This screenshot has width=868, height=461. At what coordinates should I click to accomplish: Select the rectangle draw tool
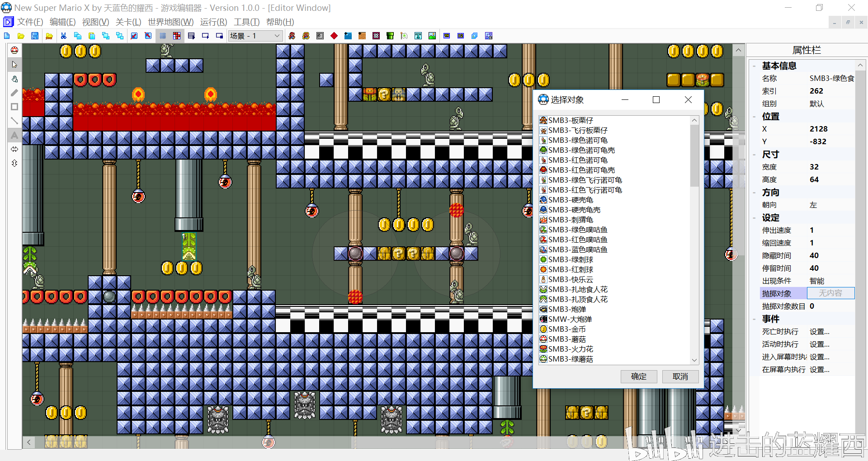[14, 107]
